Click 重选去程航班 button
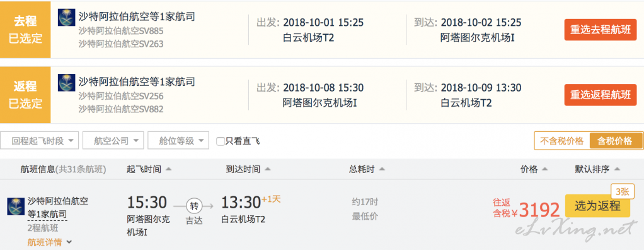Viewport: 644px width, 250px height. (x=600, y=30)
